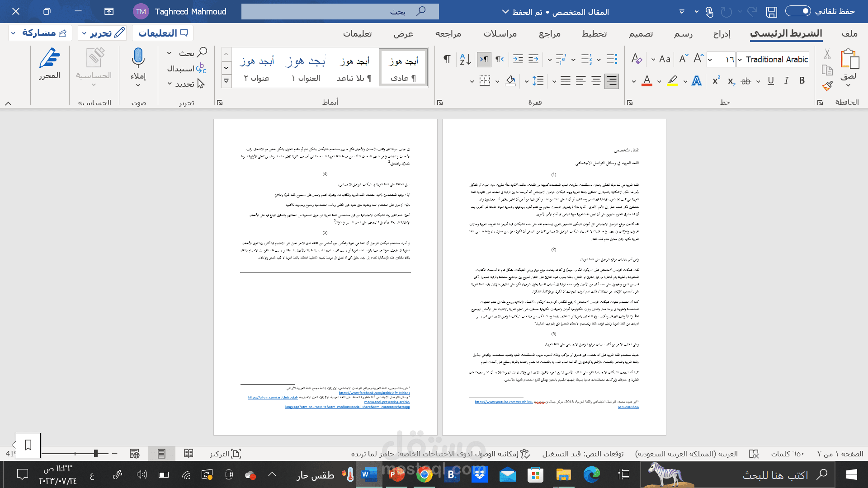Expand the styles gallery more arrow
Image resolution: width=868 pixels, height=488 pixels.
tap(226, 81)
